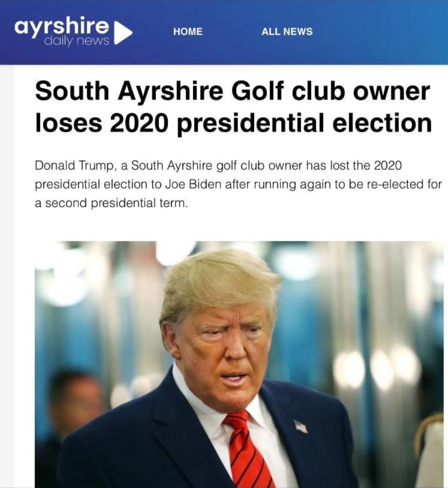Viewport: 448px width, 488px height.
Task: Open the ayrshire logo wordmark
Action: 62,25
